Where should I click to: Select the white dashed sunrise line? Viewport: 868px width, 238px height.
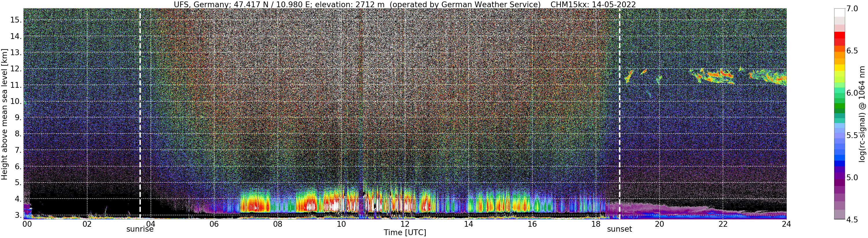(x=140, y=114)
